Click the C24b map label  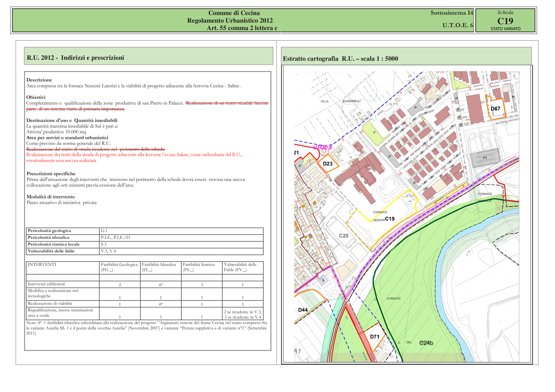point(426,343)
